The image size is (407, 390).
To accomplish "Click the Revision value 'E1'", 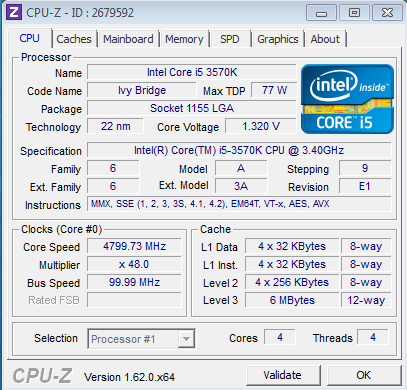I will 365,186.
